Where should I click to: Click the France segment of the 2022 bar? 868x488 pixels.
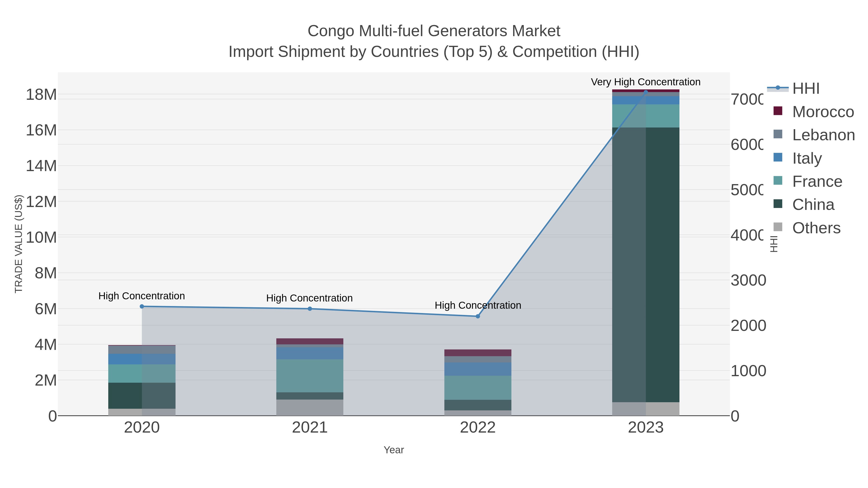click(x=478, y=388)
